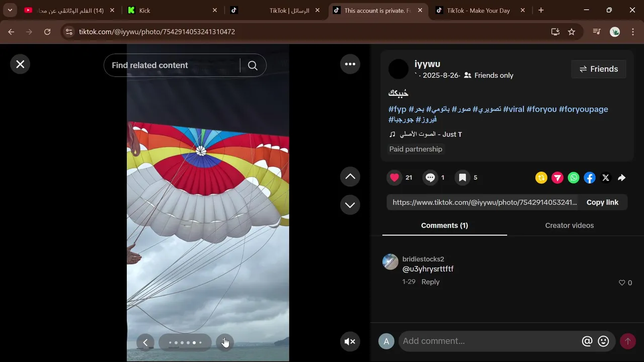Screen dimensions: 644x362
Task: Switch to the TikTok - Make Your Day tab
Action: coord(480,10)
